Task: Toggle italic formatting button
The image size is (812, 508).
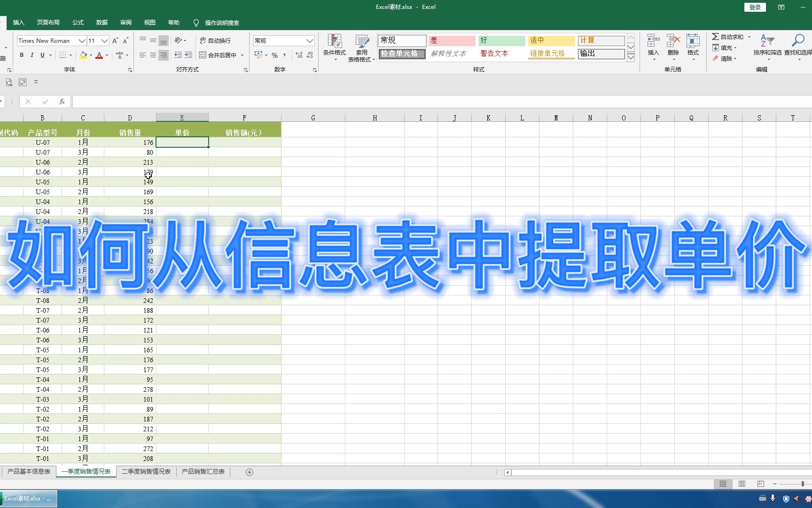Action: pyautogui.click(x=32, y=55)
